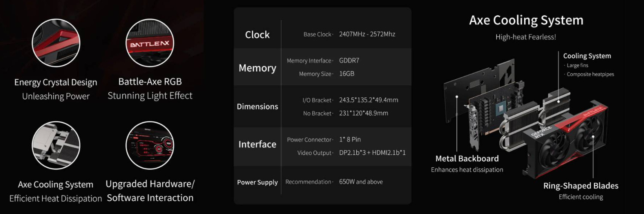Click the Upgraded Hardware/Software Interaction circular image

point(150,145)
